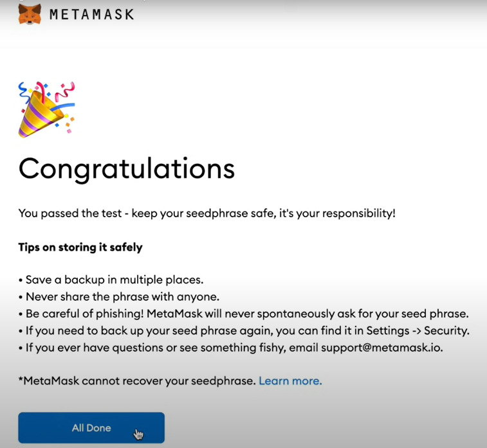Click the "Settings -> Security" text
The height and width of the screenshot is (448, 487).
pos(418,331)
